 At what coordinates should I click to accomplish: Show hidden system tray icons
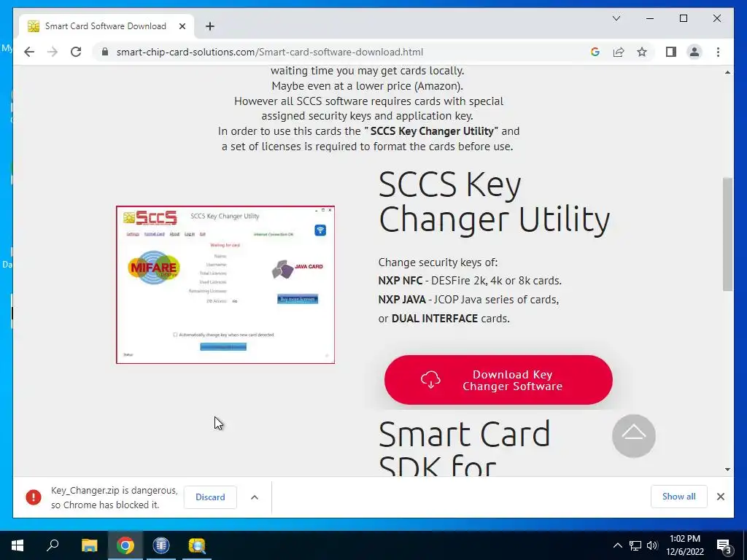tap(617, 545)
